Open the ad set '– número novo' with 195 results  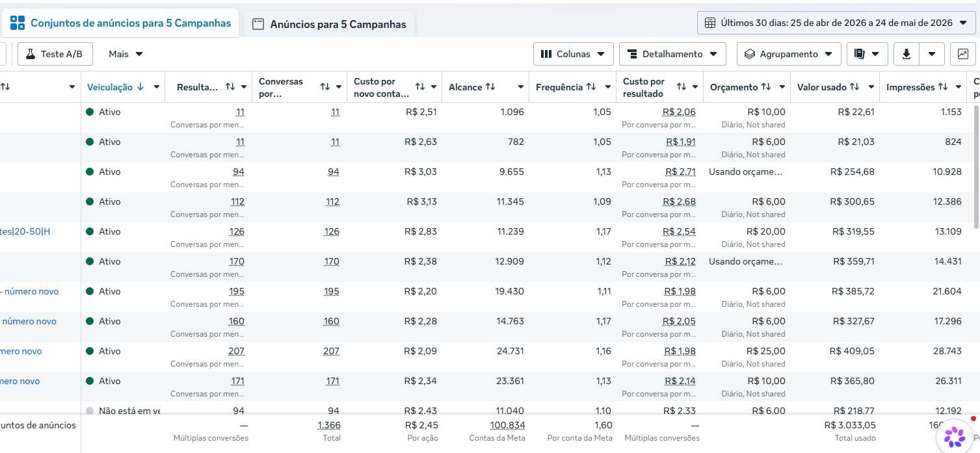point(29,291)
